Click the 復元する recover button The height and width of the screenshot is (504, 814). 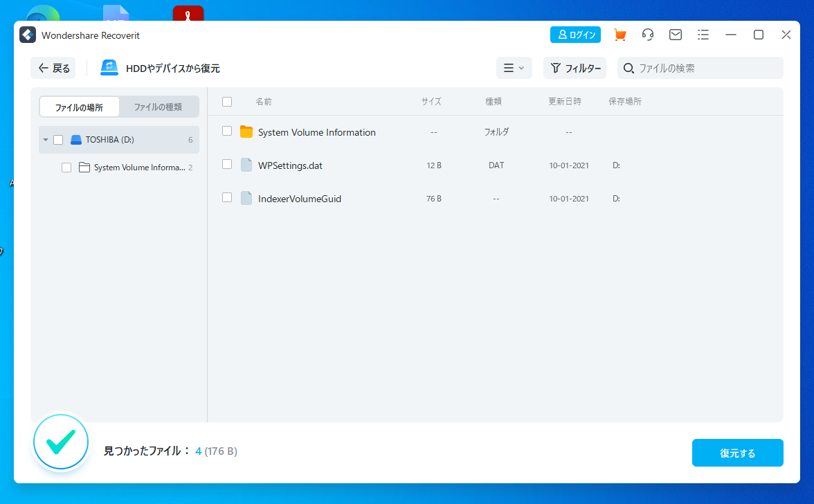737,452
